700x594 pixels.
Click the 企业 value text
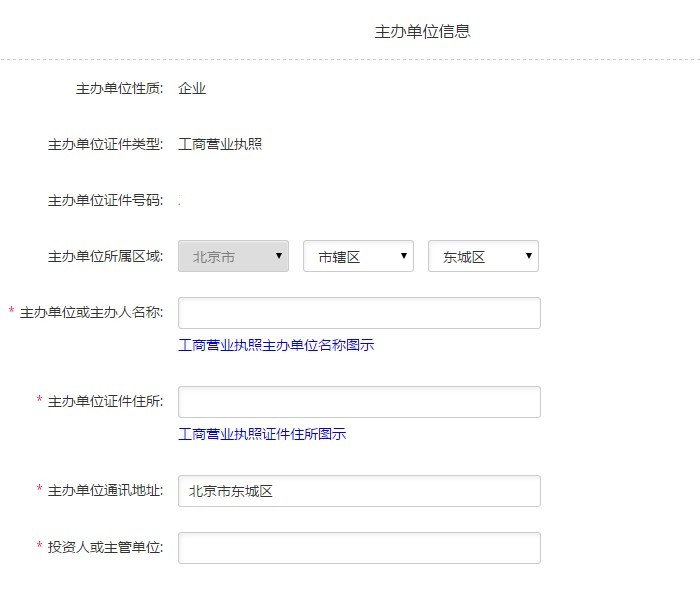click(192, 88)
